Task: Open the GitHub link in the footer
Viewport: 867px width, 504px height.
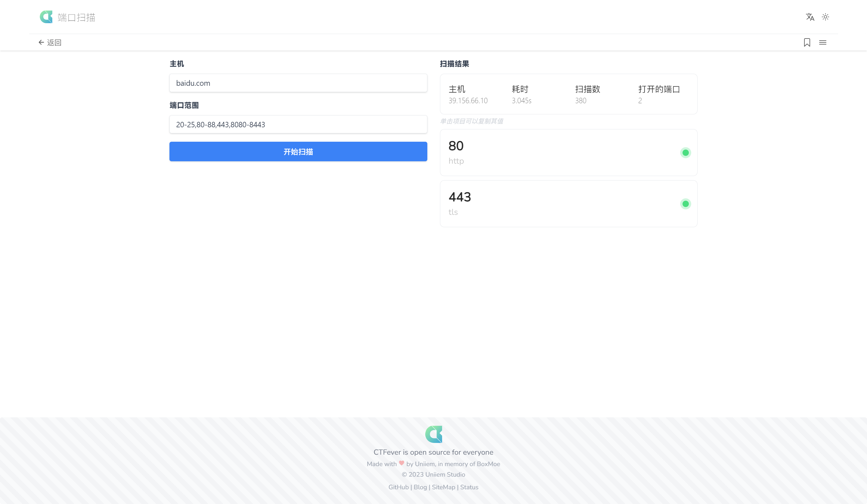Action: [398, 487]
